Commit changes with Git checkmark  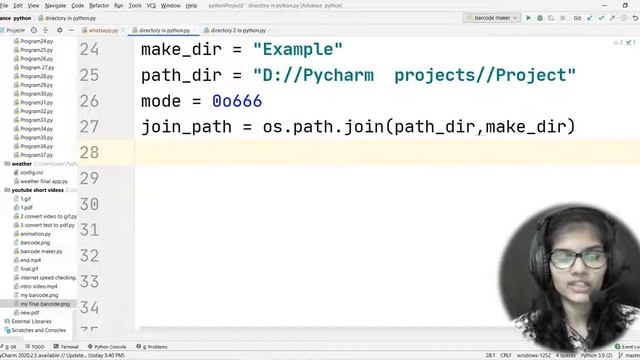pyautogui.click(x=601, y=18)
